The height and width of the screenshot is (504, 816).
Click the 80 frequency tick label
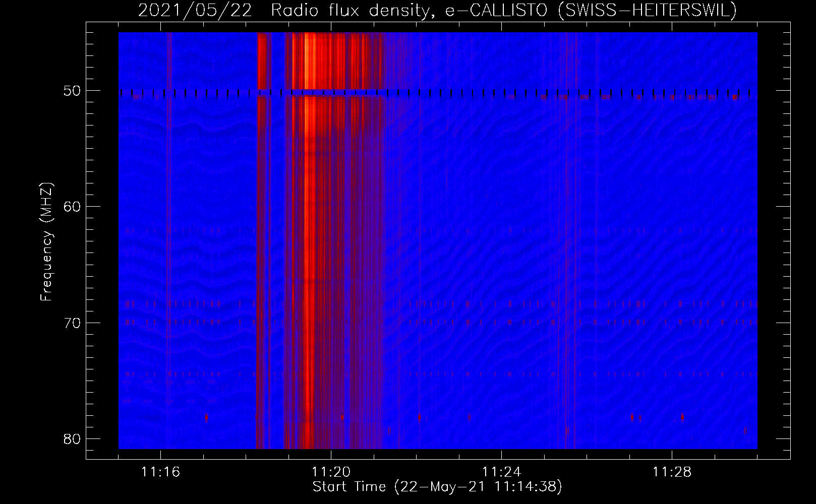[72, 439]
